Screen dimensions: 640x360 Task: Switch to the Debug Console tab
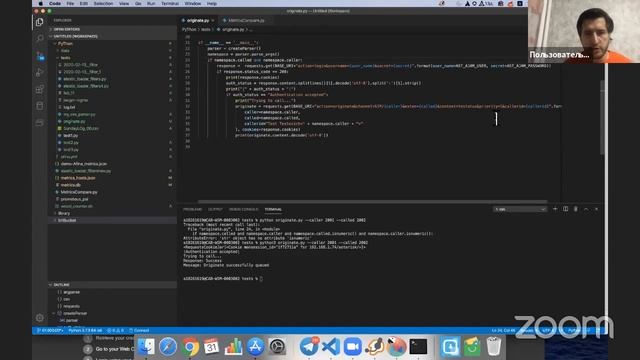coord(243,209)
